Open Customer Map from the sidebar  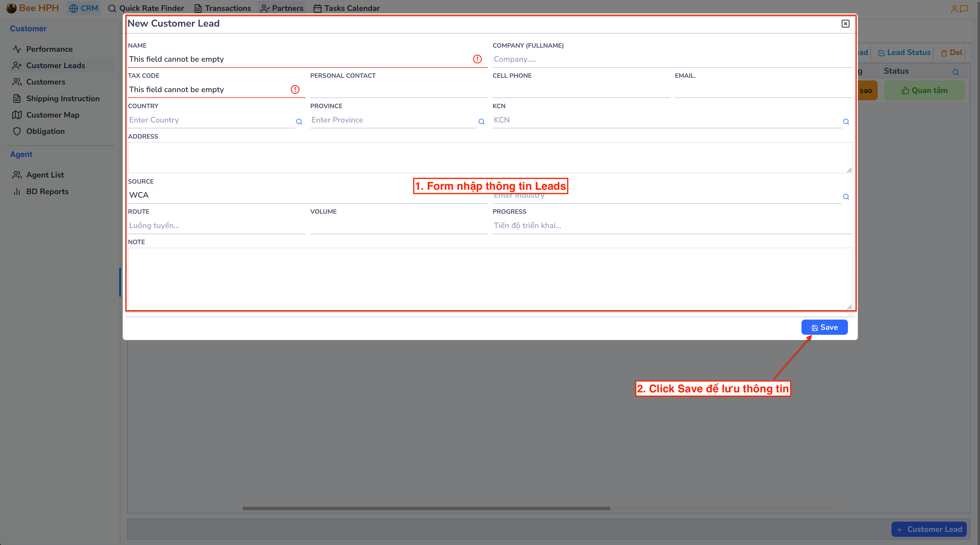click(53, 115)
